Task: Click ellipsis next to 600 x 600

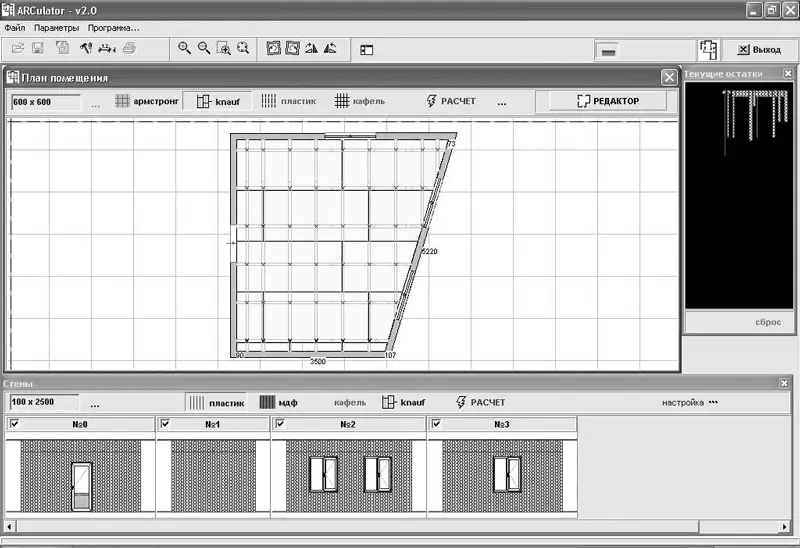Action: (x=95, y=105)
